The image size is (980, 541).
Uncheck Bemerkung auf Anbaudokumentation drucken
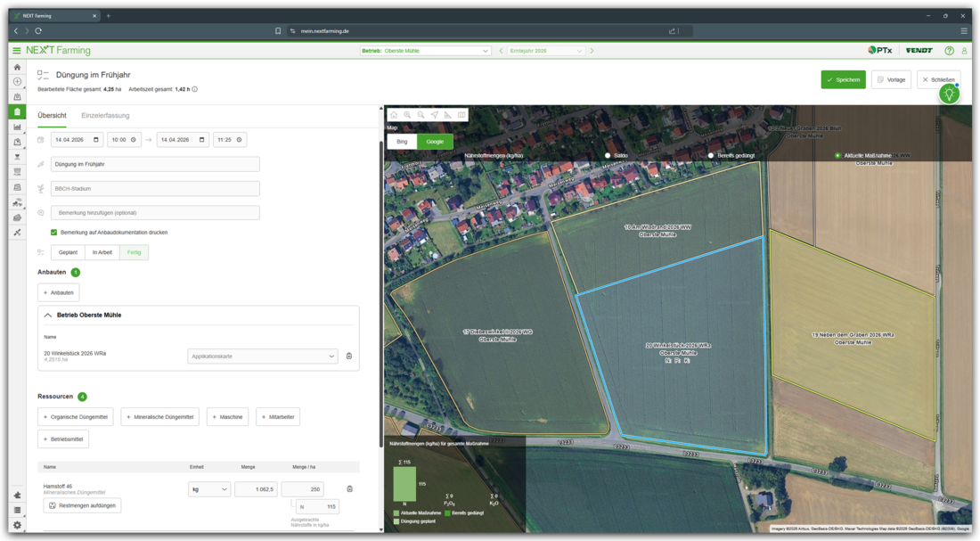pyautogui.click(x=54, y=233)
